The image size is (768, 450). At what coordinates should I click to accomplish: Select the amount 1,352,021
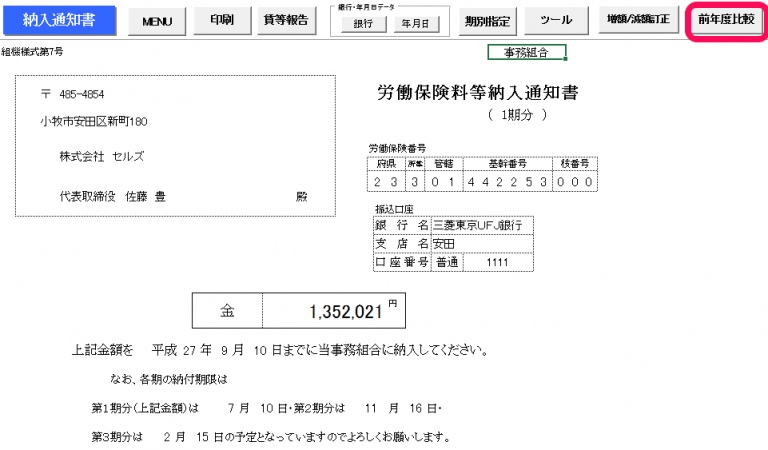pos(345,312)
